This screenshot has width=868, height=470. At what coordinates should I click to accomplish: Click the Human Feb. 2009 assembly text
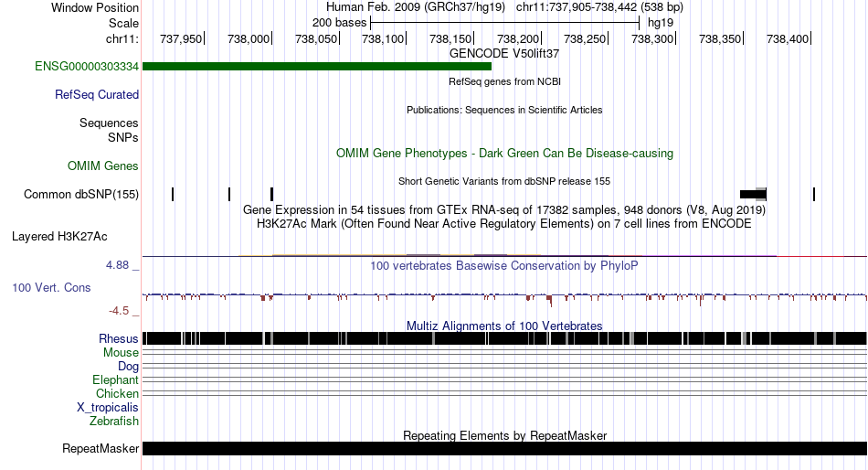tap(416, 7)
